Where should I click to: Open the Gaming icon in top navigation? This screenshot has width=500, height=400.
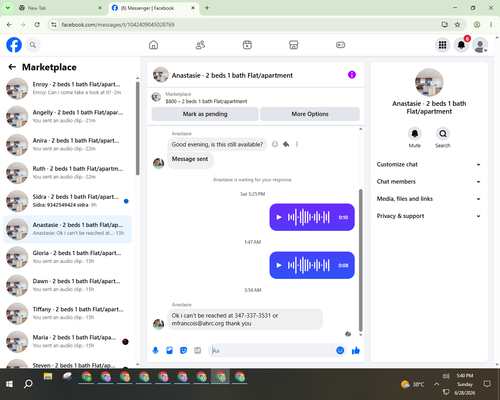point(340,45)
